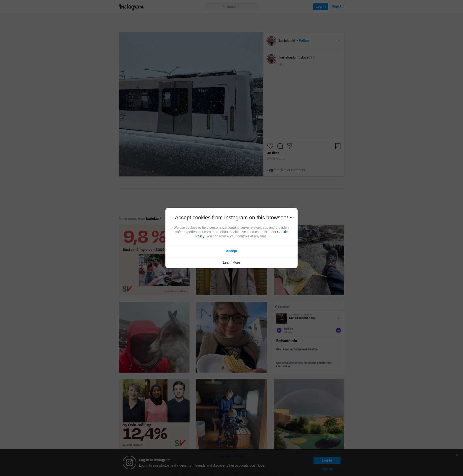Open the goat photo thumbnail

pos(154,337)
